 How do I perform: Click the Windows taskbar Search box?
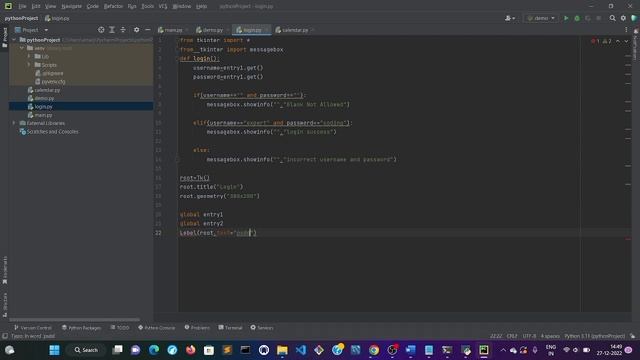click(x=86, y=350)
